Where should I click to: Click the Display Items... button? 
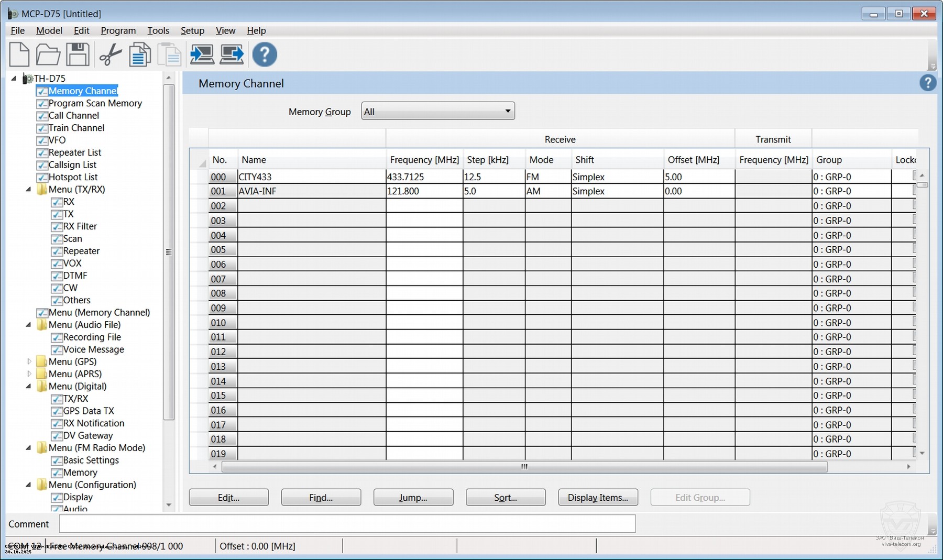pyautogui.click(x=598, y=497)
